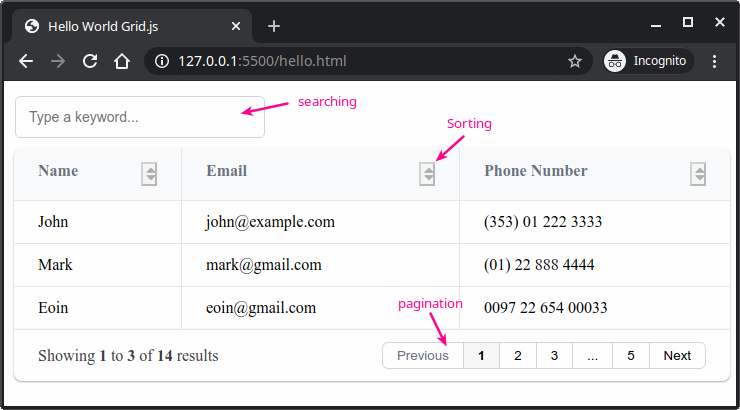Jump to pagination page 5
Screen dimensions: 740x410
point(630,356)
